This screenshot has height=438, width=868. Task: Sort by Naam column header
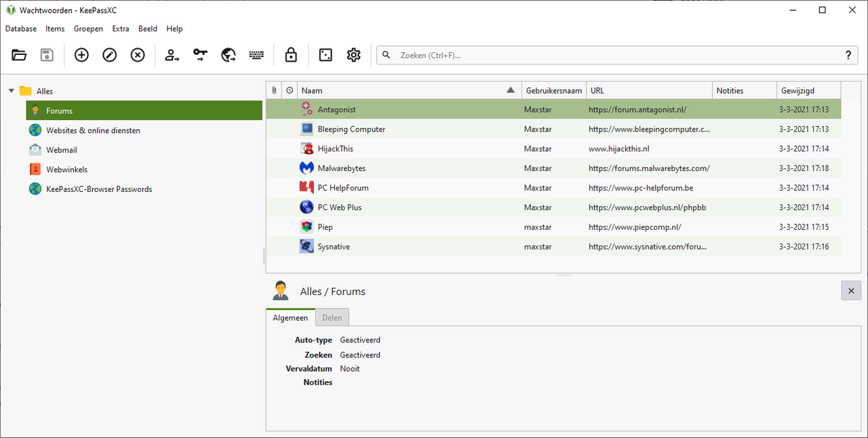(409, 90)
